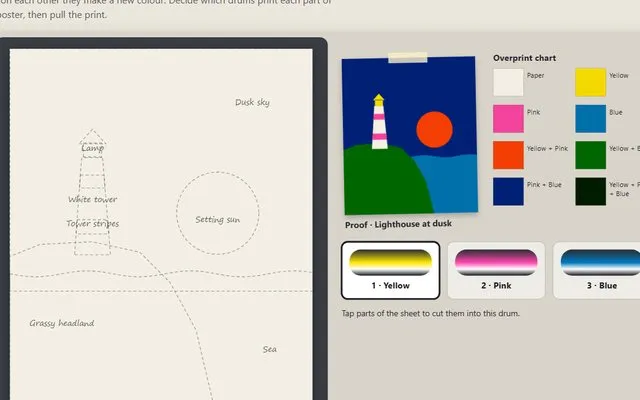Click the 'Pink + Blue' chart label
This screenshot has width=640, height=400.
coord(544,185)
